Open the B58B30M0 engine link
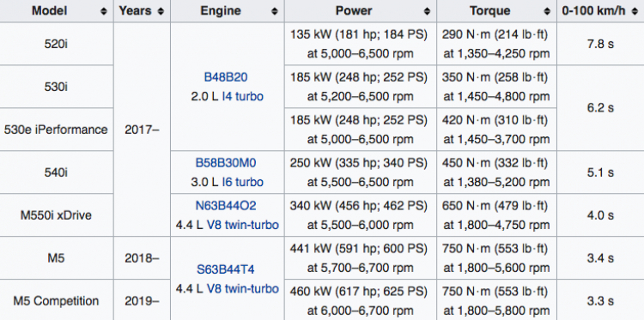The width and height of the screenshot is (644, 320). click(x=226, y=163)
